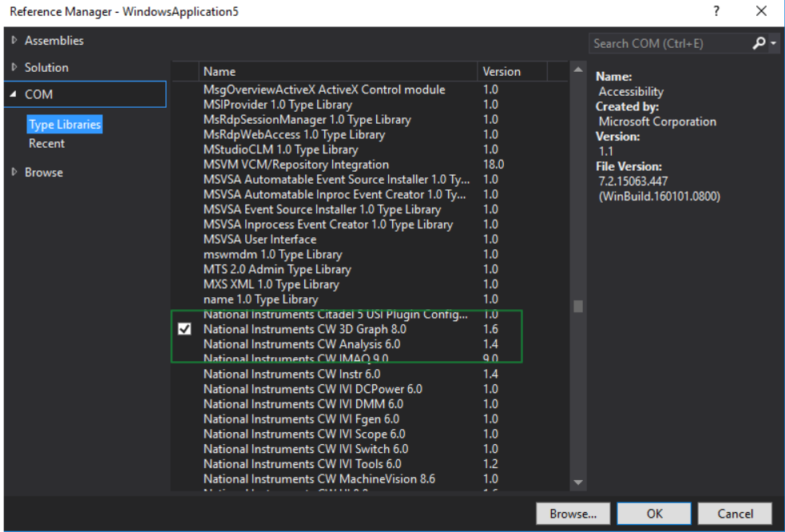Select MSVSA Automatable Inproc Event Creator row
This screenshot has width=785, height=532.
coord(371,194)
